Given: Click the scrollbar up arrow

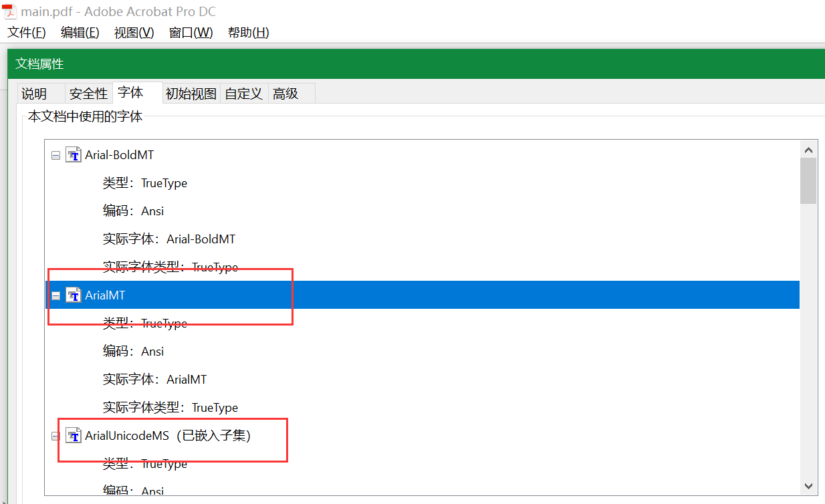Looking at the screenshot, I should (808, 149).
